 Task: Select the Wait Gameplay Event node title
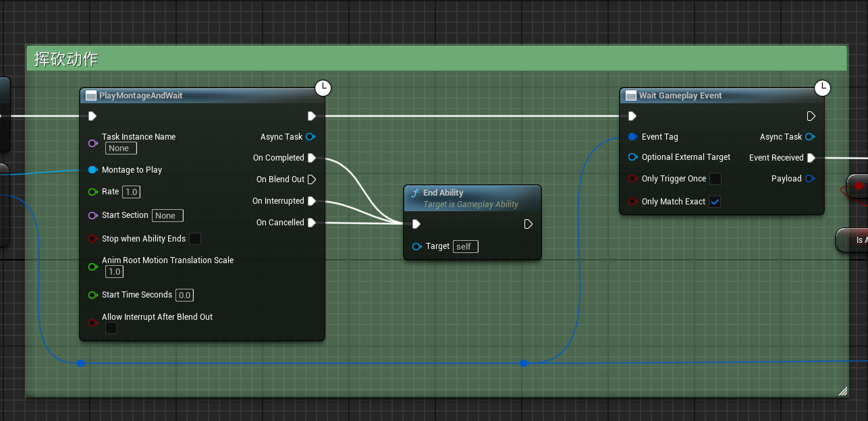680,96
